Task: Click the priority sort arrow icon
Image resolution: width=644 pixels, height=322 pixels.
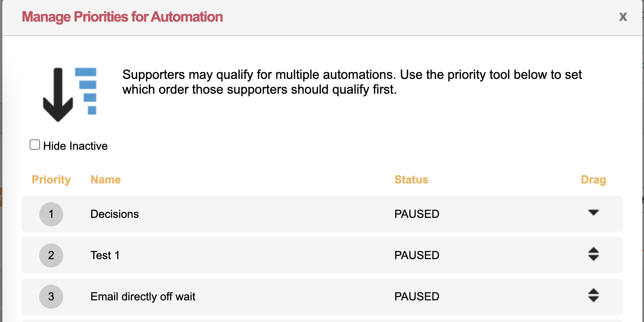Action: click(70, 95)
